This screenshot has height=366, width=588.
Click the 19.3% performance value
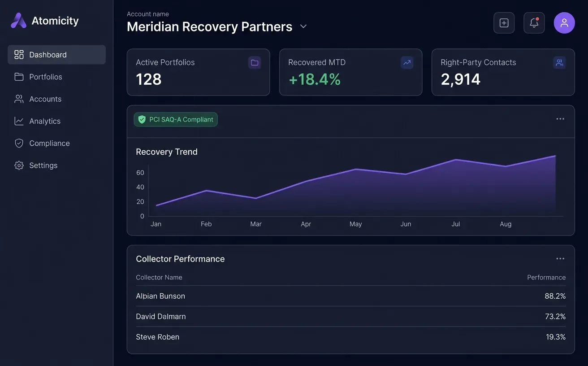coord(556,337)
